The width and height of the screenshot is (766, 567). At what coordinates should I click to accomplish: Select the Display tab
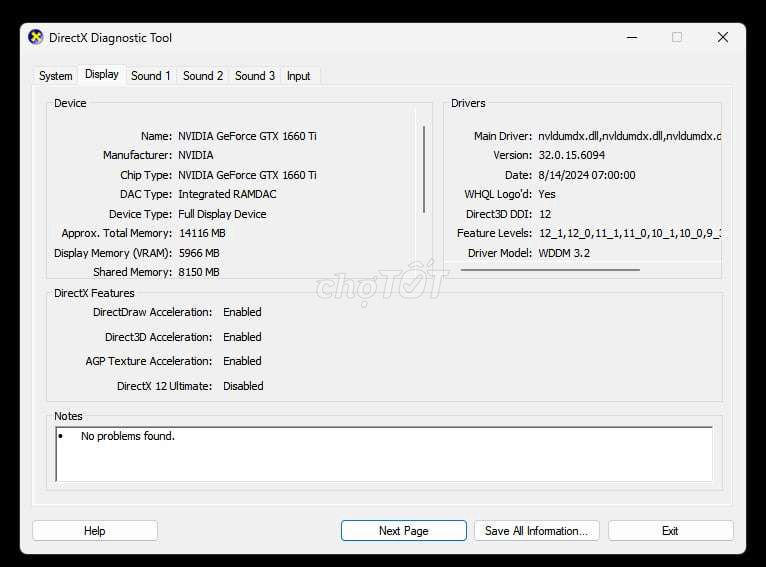tap(102, 74)
